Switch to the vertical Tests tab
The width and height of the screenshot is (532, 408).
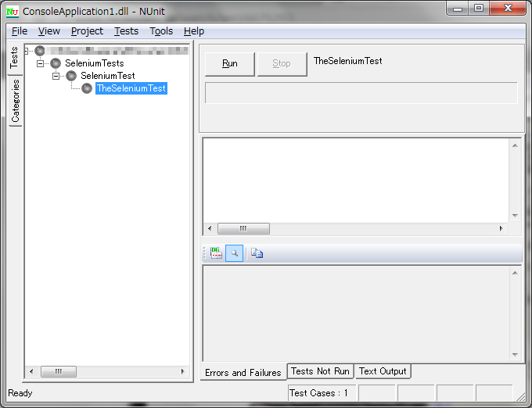(15, 58)
